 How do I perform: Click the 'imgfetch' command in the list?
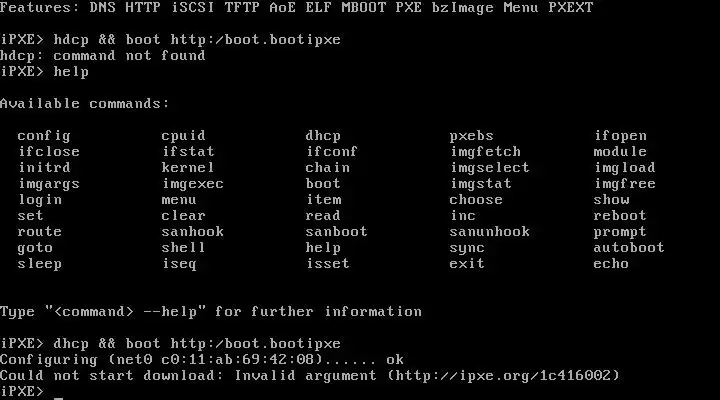point(485,152)
